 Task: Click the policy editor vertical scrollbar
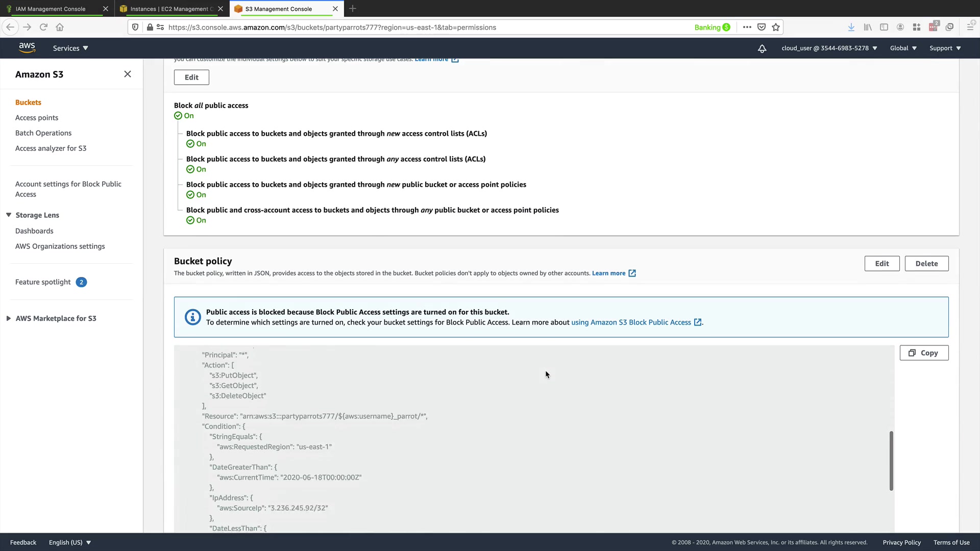click(x=891, y=461)
